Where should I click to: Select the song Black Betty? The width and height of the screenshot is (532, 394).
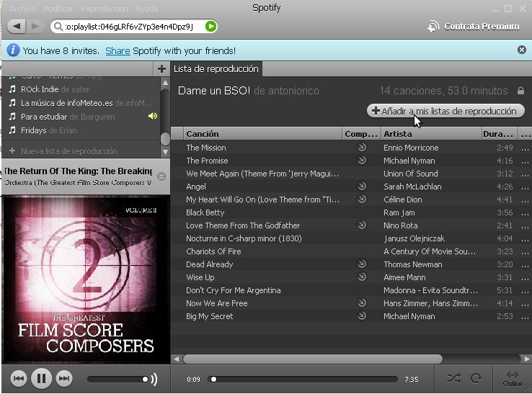point(205,212)
